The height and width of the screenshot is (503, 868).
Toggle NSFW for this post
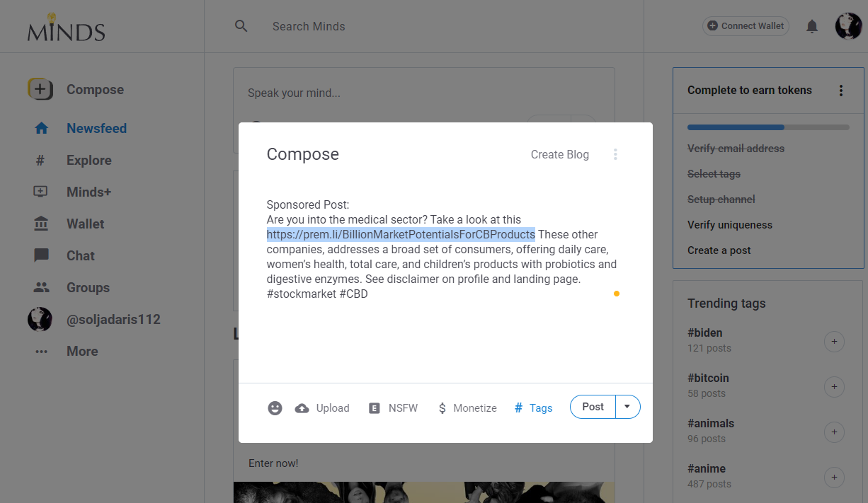[393, 407]
